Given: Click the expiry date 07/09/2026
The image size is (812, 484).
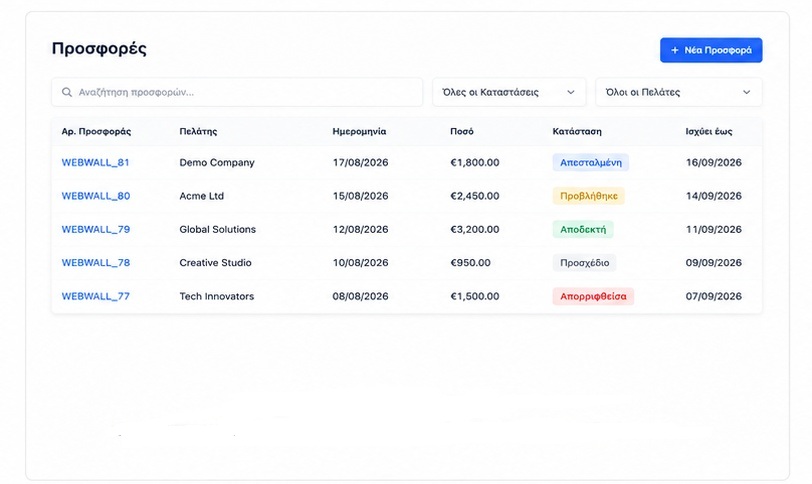Looking at the screenshot, I should [714, 297].
